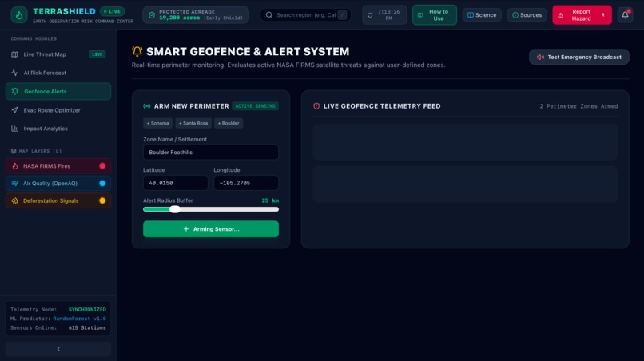Click the book icon in the Science button
This screenshot has height=361, width=644.
pyautogui.click(x=471, y=15)
